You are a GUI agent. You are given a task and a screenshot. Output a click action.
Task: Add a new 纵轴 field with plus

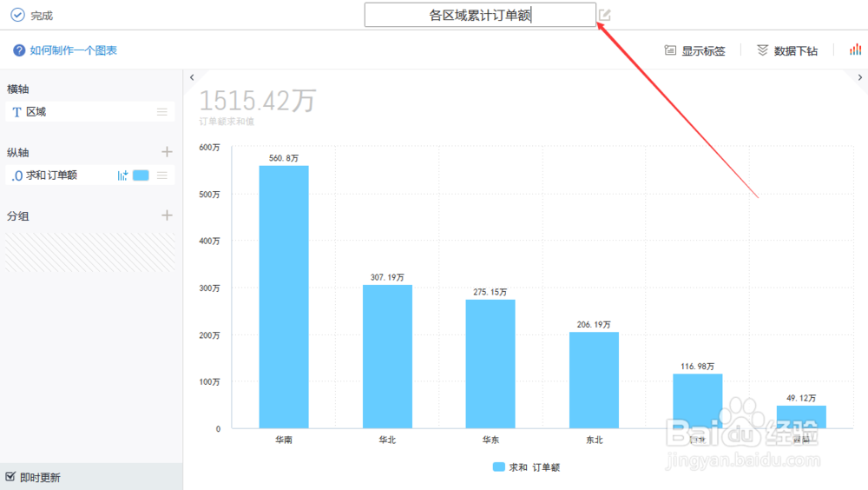pyautogui.click(x=167, y=152)
